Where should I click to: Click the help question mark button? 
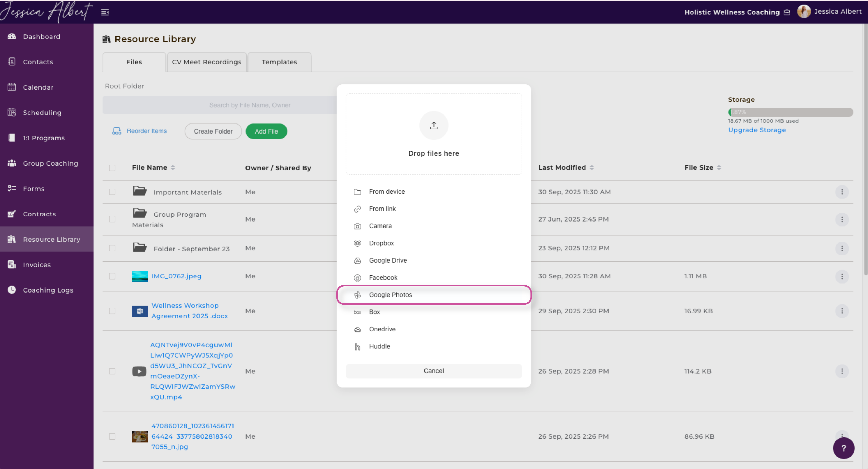click(x=843, y=448)
